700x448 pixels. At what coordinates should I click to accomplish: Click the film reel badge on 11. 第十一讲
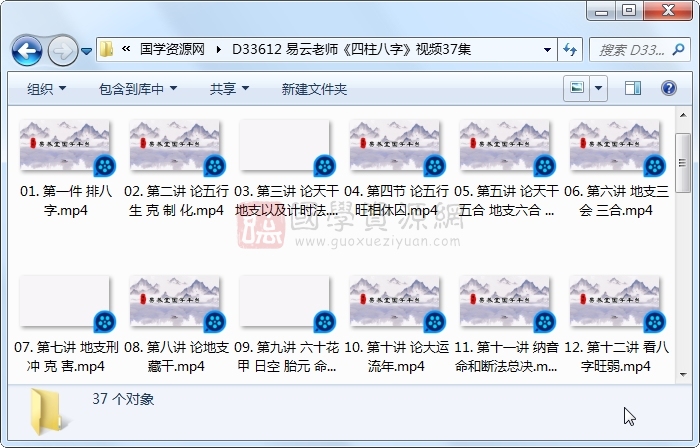click(x=545, y=322)
